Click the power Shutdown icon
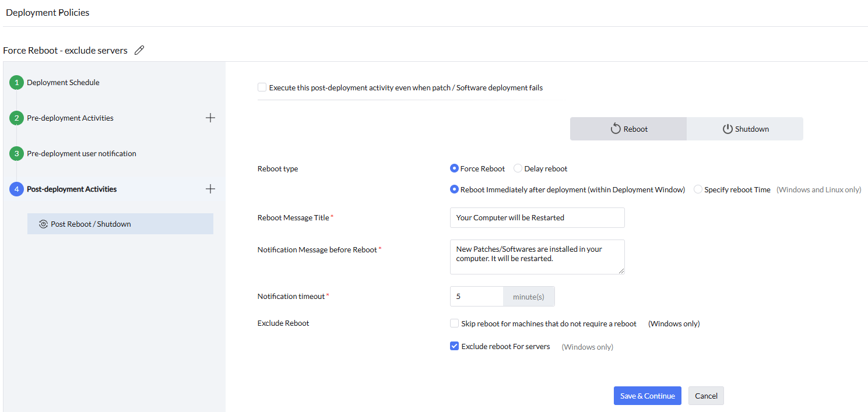This screenshot has width=868, height=412. (x=728, y=128)
